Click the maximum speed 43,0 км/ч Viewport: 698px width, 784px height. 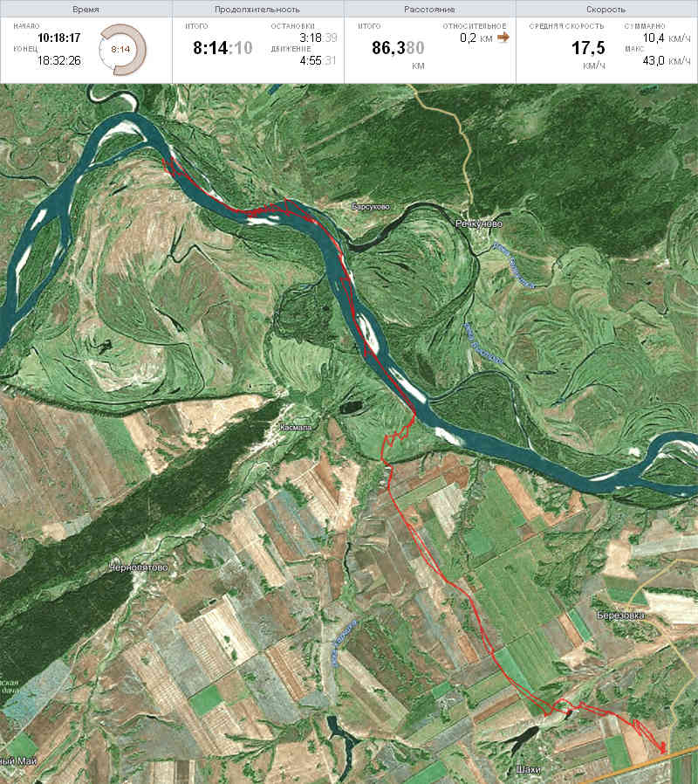pyautogui.click(x=667, y=60)
